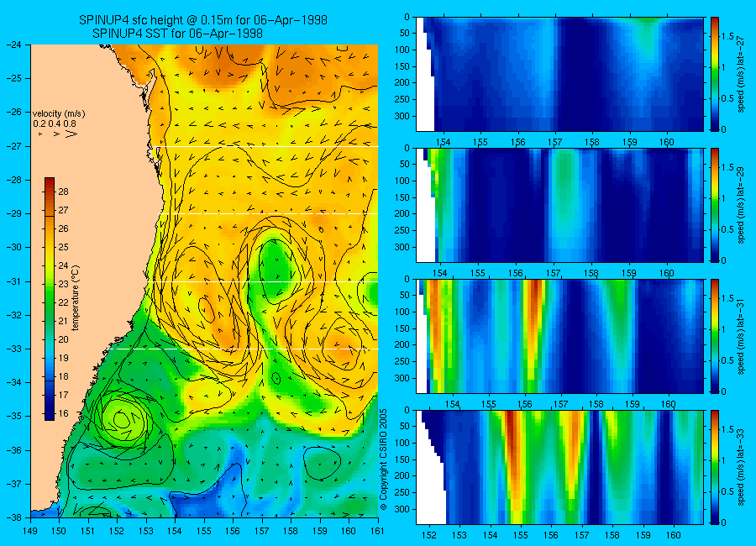Click the 28 tick on temperature color bar

[x=63, y=192]
